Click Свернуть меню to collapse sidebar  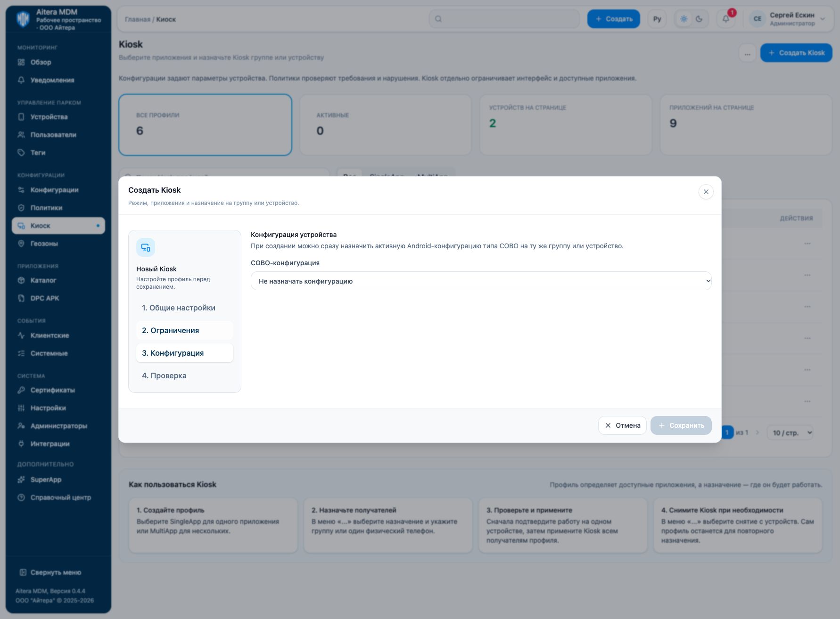point(58,572)
